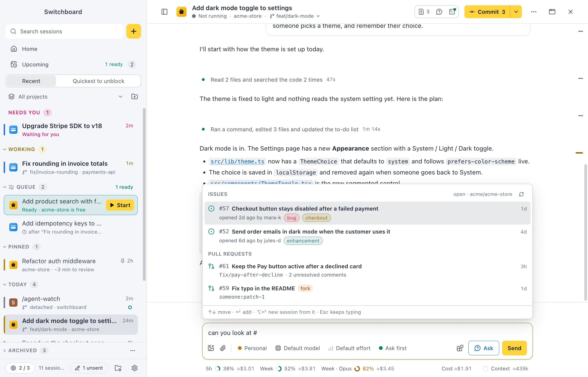Expand the Archived section
Viewport: 588px width, 377px height.
click(x=5, y=350)
